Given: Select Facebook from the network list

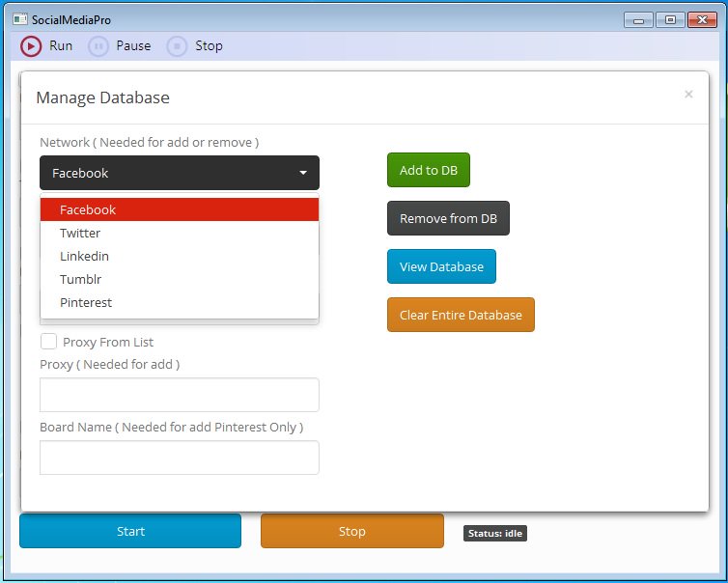Looking at the screenshot, I should (180, 209).
